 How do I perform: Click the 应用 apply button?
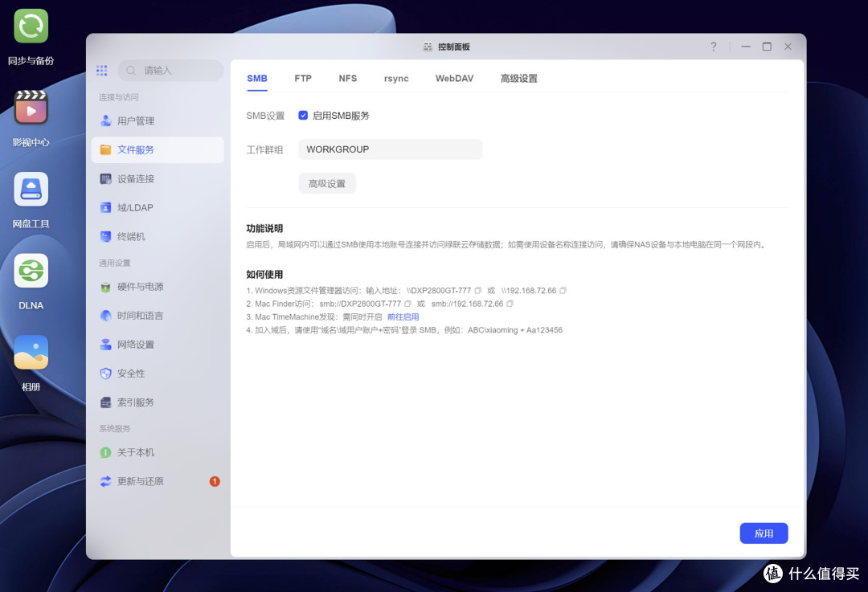pyautogui.click(x=764, y=533)
